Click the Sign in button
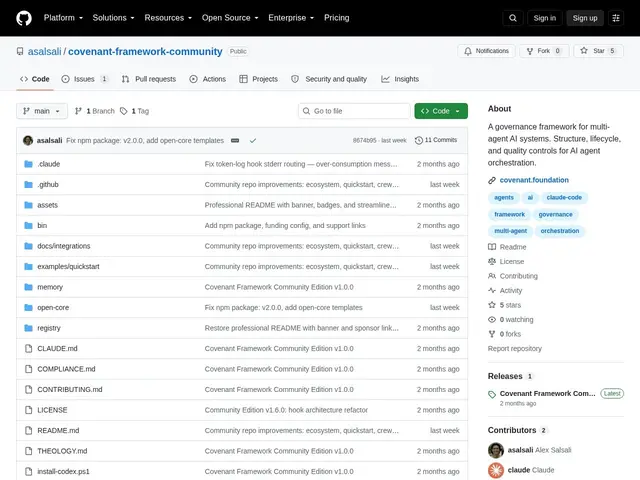Screen dimensions: 640x480 544,18
